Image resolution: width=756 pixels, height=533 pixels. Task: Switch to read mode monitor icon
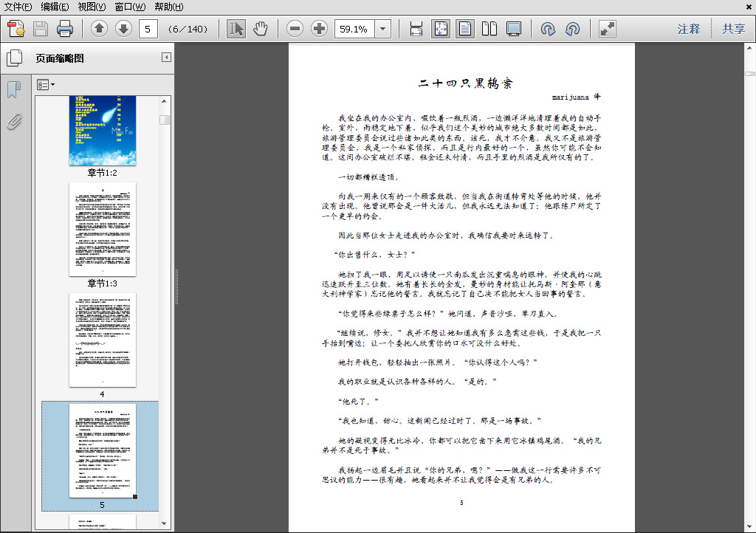click(x=514, y=29)
